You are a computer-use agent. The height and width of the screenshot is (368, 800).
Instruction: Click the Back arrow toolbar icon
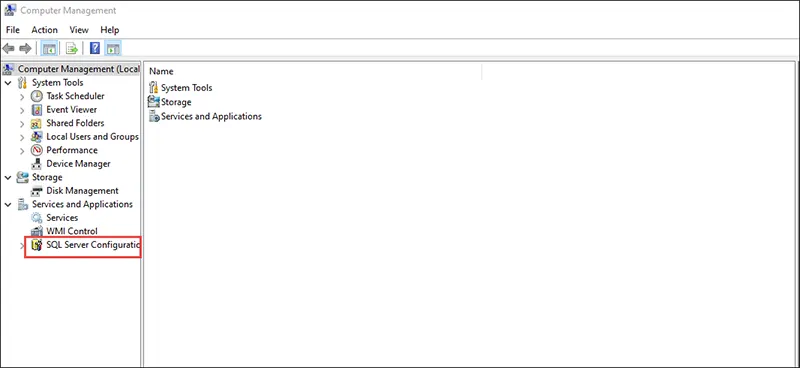click(x=8, y=48)
